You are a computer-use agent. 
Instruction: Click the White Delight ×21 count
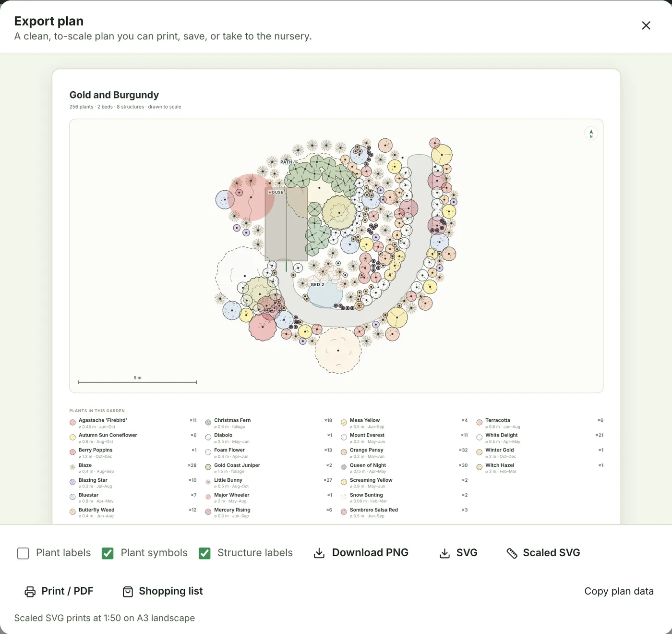[600, 436]
